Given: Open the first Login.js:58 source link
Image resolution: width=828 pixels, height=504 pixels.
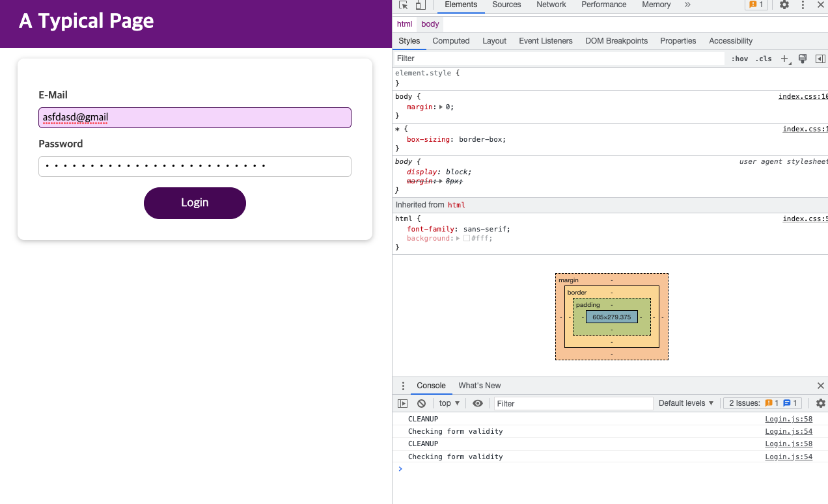Looking at the screenshot, I should (788, 419).
